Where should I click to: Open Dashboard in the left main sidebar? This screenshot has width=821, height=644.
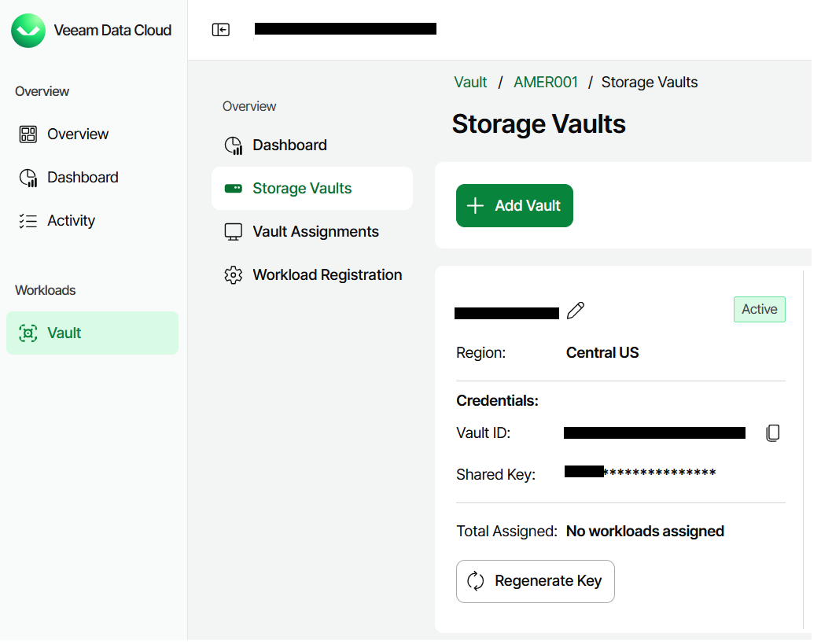point(94,179)
